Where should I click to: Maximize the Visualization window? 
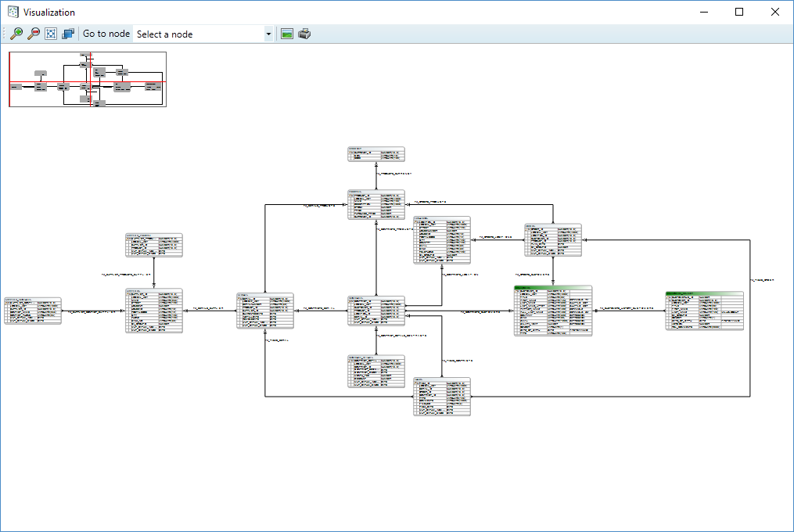click(739, 12)
